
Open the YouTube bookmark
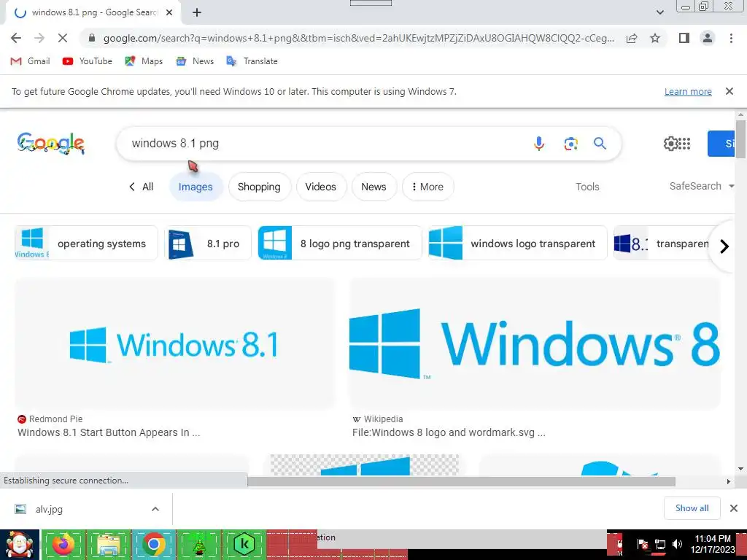(88, 61)
